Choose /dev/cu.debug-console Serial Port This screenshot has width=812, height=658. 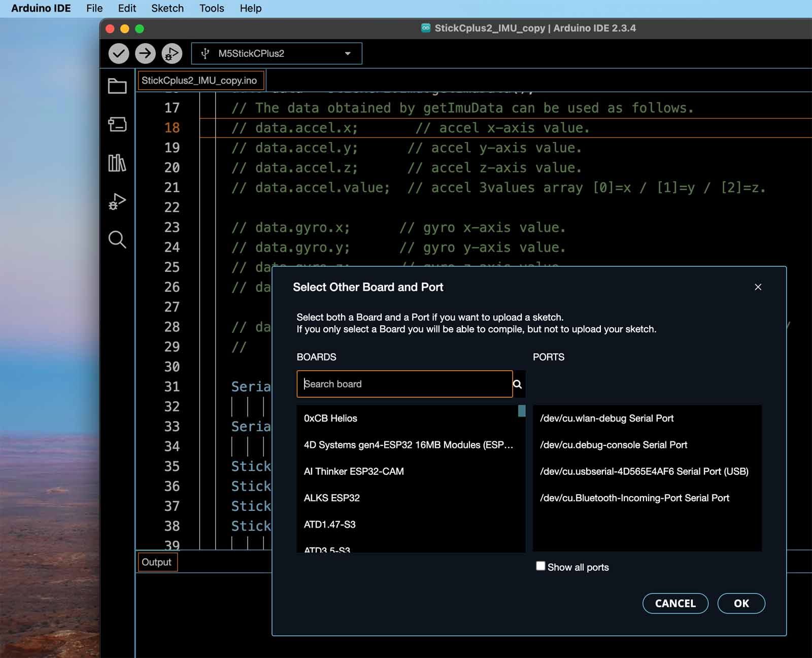(x=647, y=445)
